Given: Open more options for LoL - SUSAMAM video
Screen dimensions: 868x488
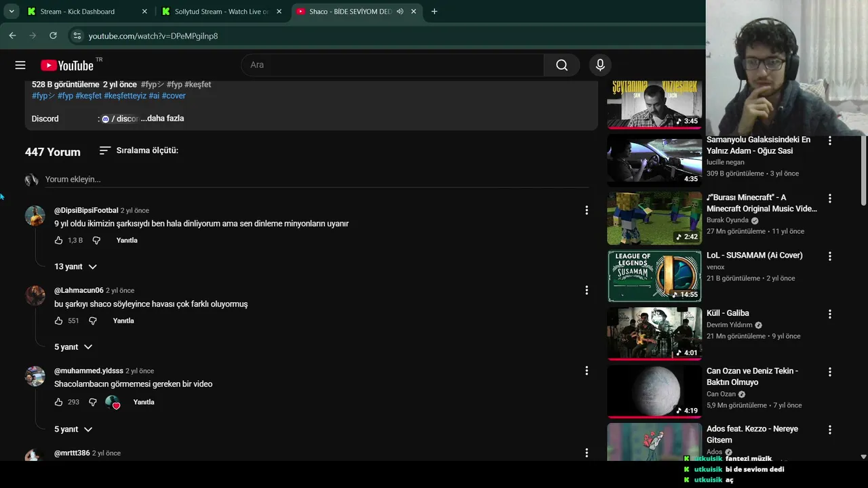Looking at the screenshot, I should coord(829,256).
